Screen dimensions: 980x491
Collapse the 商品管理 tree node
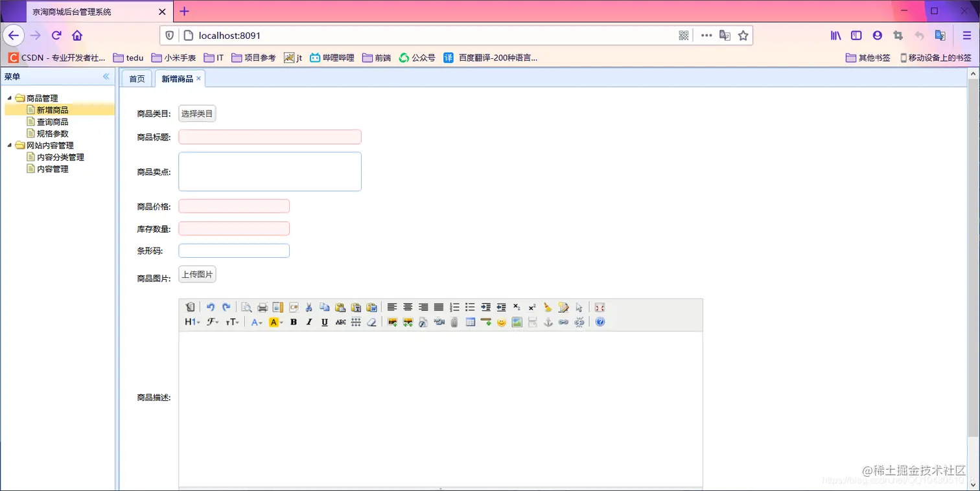[9, 98]
